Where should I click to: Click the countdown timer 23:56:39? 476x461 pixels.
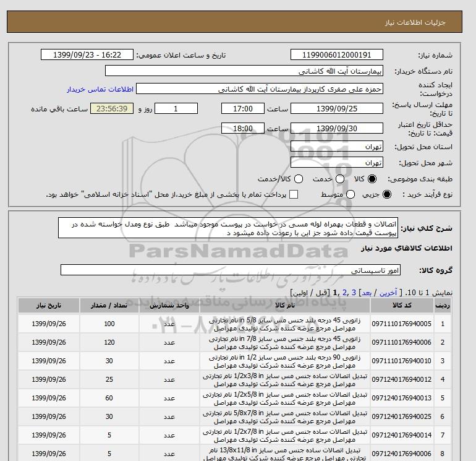coord(112,108)
